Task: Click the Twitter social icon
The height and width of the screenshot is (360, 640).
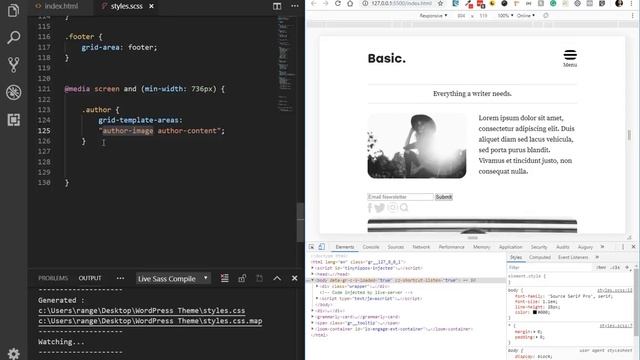Action: 380,208
